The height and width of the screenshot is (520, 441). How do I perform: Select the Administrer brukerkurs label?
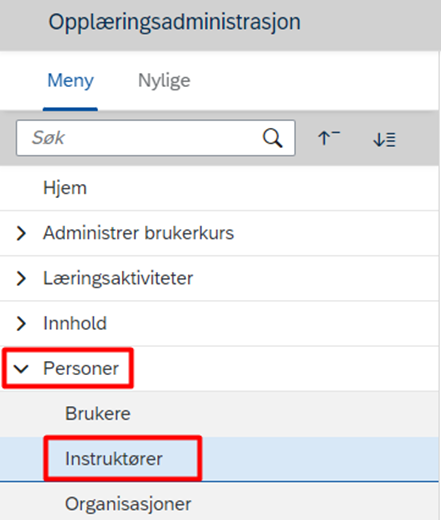pos(138,233)
